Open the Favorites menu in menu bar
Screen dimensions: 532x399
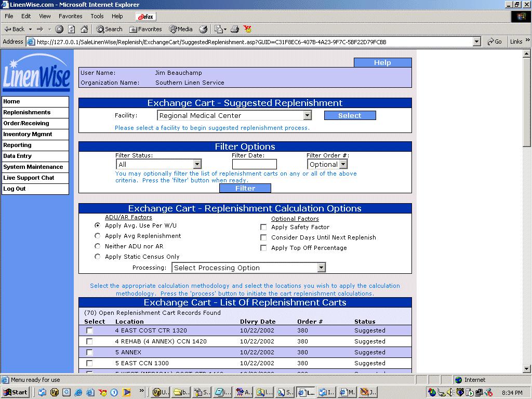click(70, 16)
